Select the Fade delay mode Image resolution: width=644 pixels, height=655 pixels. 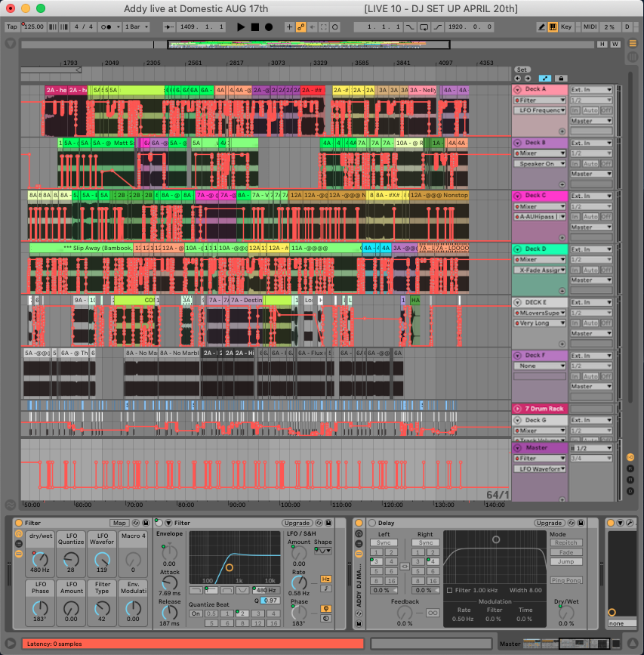tap(566, 552)
